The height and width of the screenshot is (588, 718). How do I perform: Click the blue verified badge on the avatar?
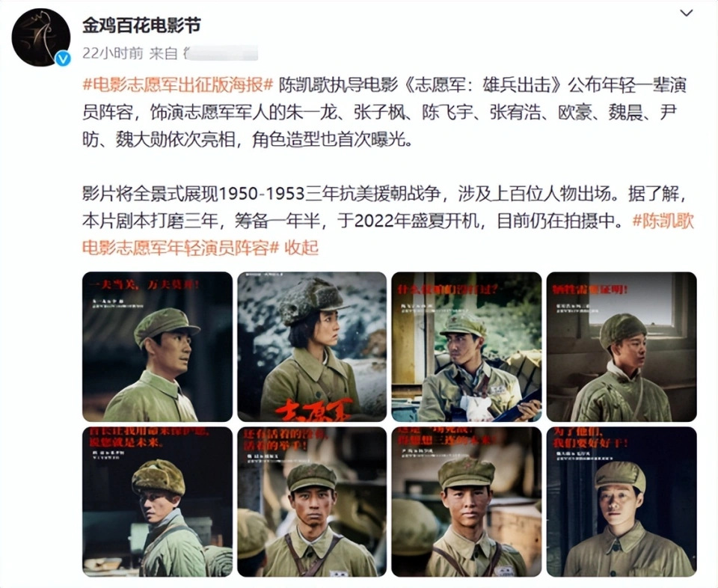coord(63,58)
